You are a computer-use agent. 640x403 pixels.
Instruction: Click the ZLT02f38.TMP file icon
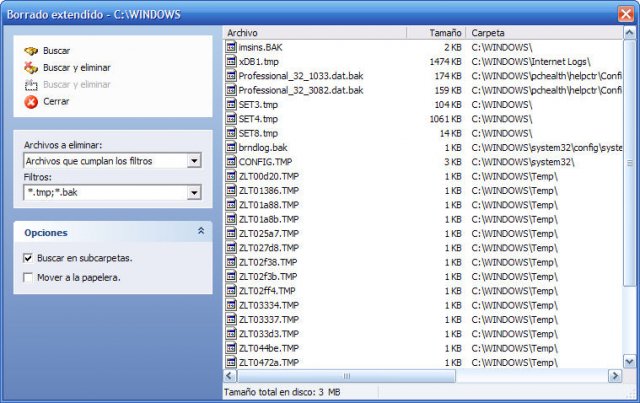(x=231, y=262)
